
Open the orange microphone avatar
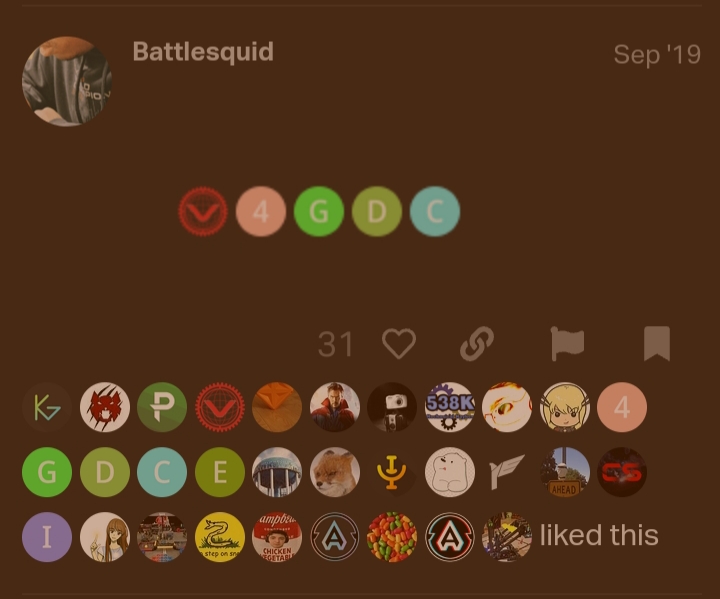click(x=392, y=472)
